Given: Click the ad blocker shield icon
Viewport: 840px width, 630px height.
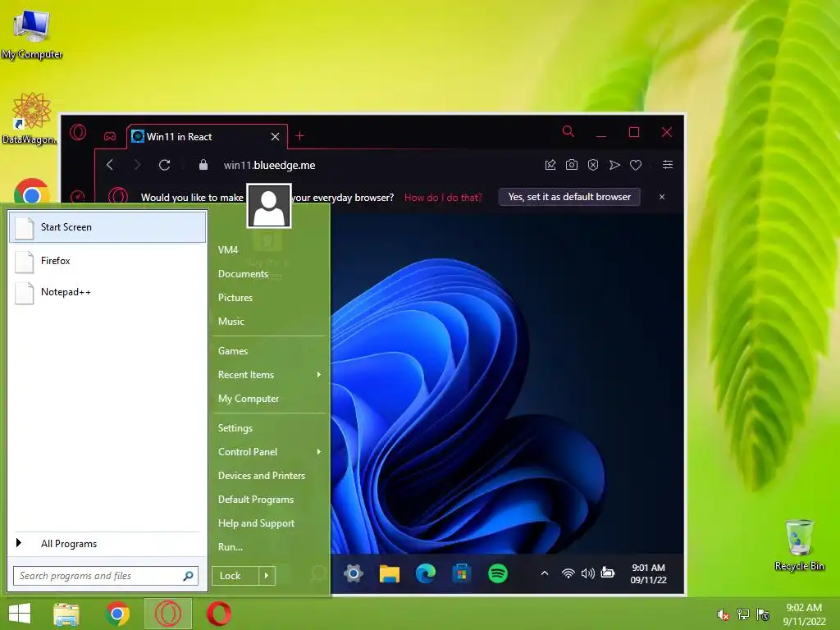Looking at the screenshot, I should click(x=593, y=165).
